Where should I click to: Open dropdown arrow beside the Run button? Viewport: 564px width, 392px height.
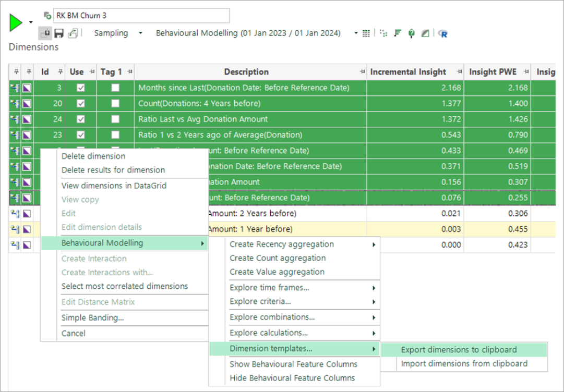[31, 22]
